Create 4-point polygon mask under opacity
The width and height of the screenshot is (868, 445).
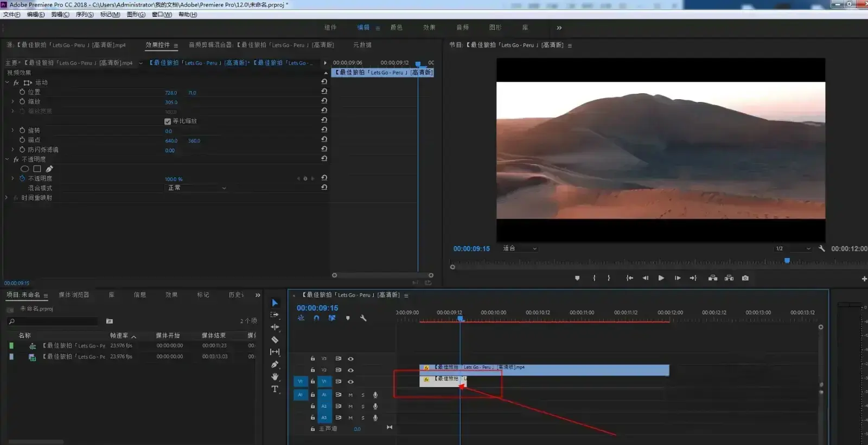pos(37,169)
